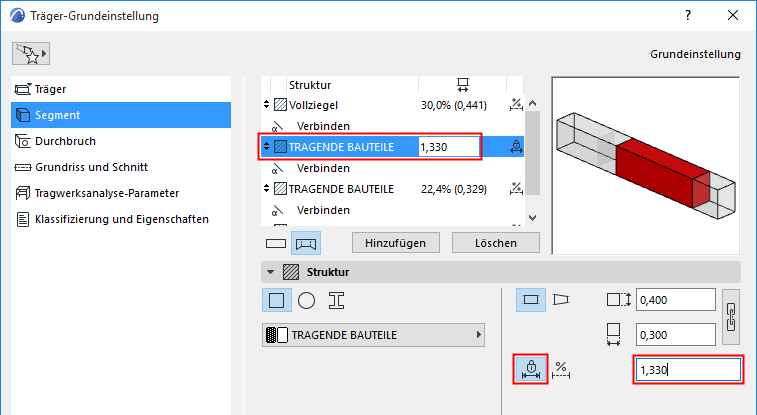Click the Löschen button
The height and width of the screenshot is (415, 757).
[x=495, y=243]
